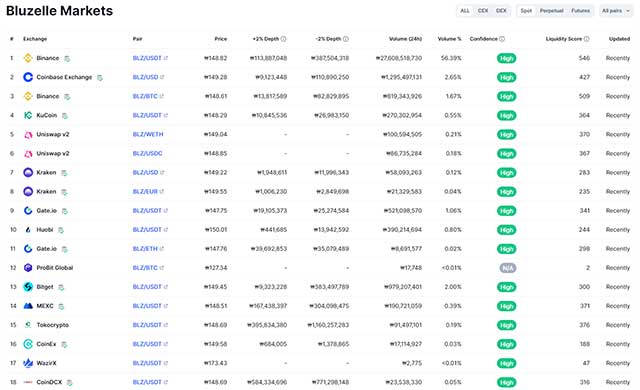
Task: Click the High confidence badge for KuCoin
Action: coord(507,115)
